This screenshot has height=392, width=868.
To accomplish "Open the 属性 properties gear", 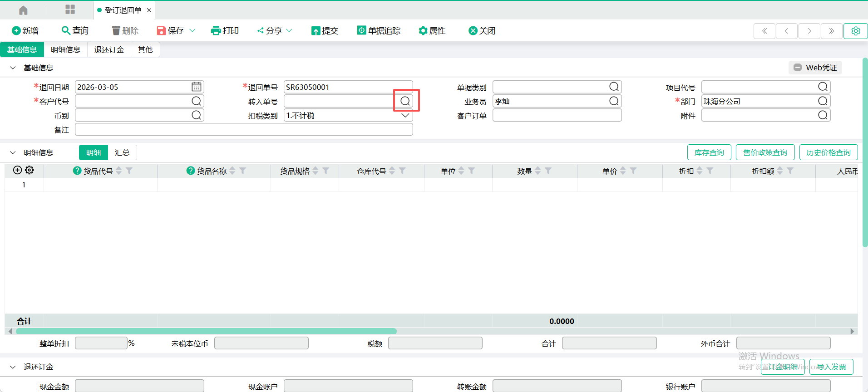I will pyautogui.click(x=423, y=31).
